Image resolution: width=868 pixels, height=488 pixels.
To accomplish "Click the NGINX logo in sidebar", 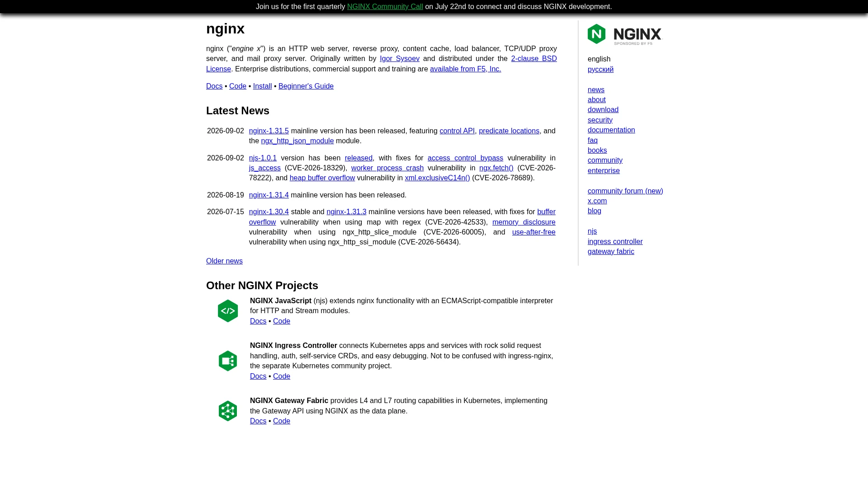I will (624, 34).
